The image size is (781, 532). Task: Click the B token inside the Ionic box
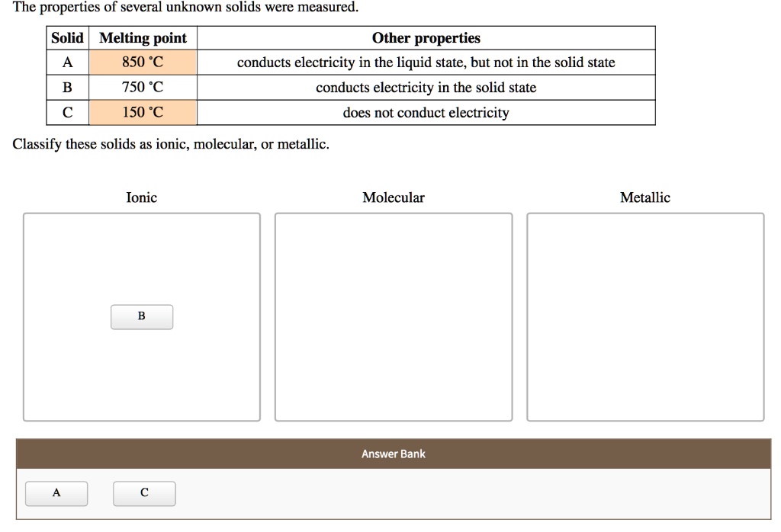pyautogui.click(x=142, y=316)
